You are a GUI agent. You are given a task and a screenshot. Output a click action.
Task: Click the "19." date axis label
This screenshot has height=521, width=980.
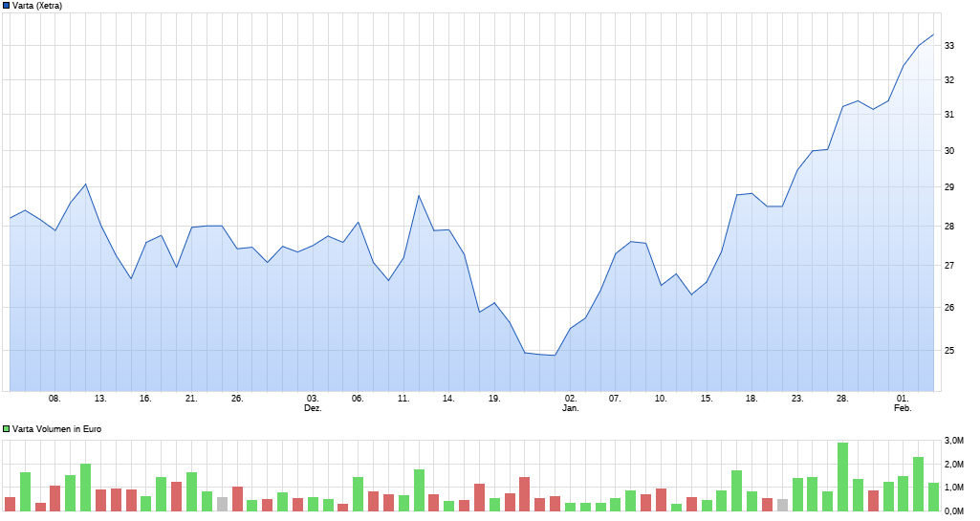pos(493,398)
